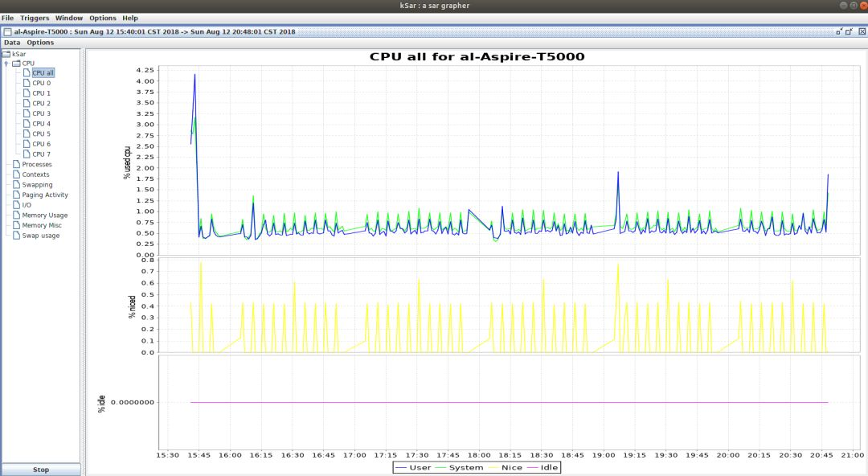Open the I/O graph node
This screenshot has height=476, width=868.
(x=27, y=204)
